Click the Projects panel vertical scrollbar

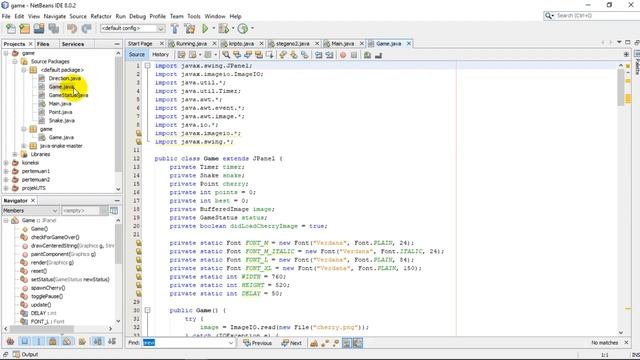118,114
